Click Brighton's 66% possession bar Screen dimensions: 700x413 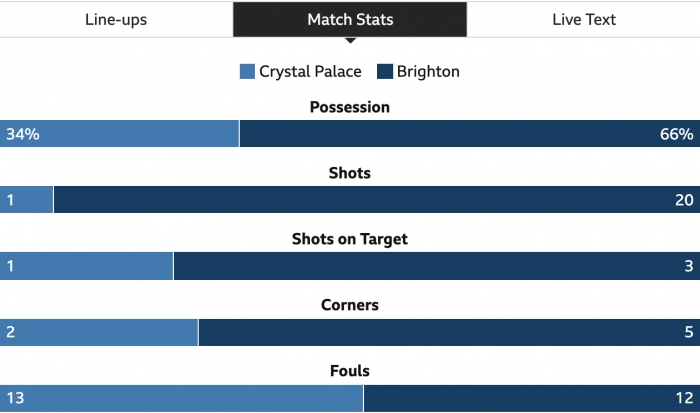click(x=470, y=133)
